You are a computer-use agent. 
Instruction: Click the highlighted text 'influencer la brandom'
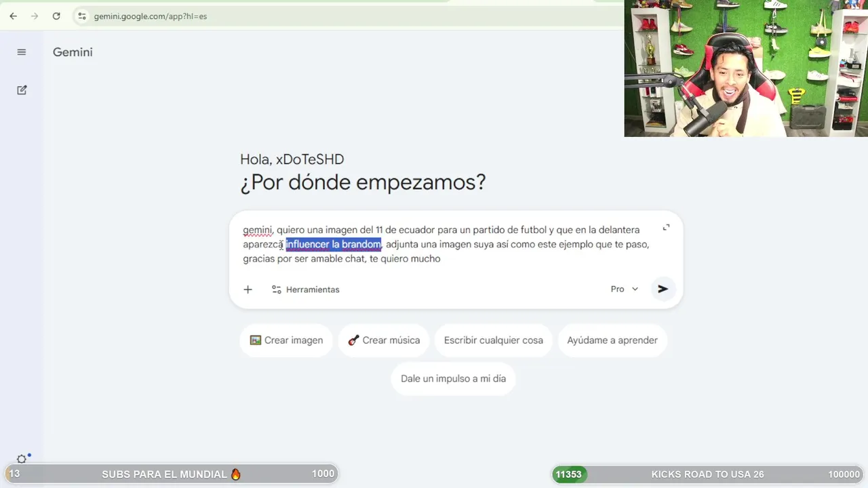pos(333,244)
